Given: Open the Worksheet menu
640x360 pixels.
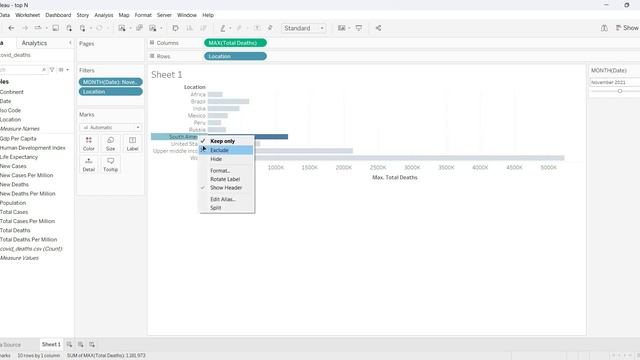Looking at the screenshot, I should (x=27, y=15).
